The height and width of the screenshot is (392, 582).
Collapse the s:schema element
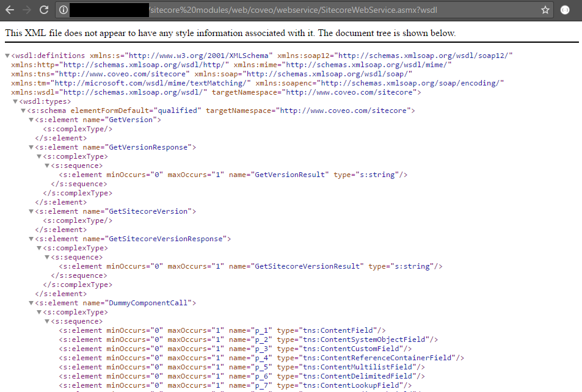tap(24, 111)
